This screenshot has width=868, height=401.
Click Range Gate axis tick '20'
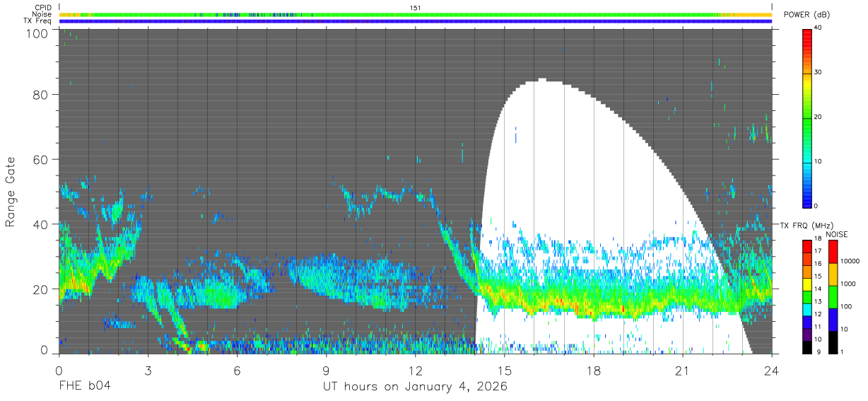pos(42,289)
